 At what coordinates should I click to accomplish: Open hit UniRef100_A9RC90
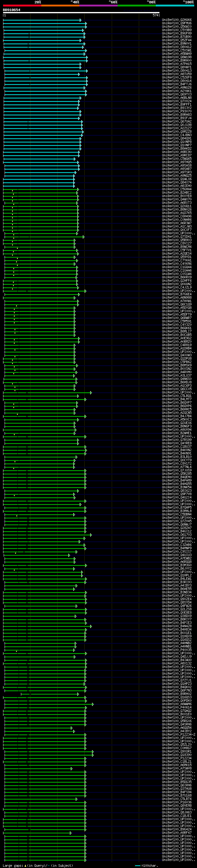point(177,152)
